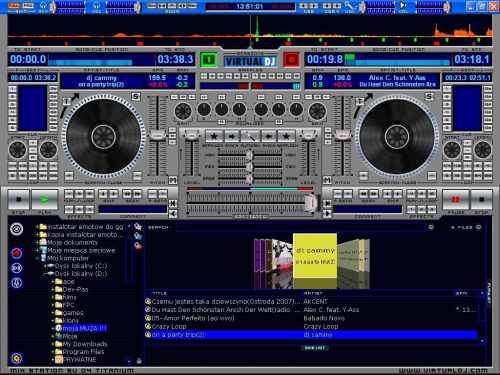Select the 'PRYWATNE' folder
This screenshot has width=500, height=375.
[x=79, y=360]
